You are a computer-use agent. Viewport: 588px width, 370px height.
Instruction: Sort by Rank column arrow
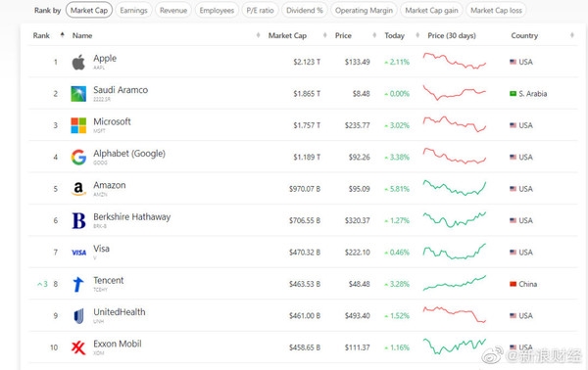click(x=63, y=35)
